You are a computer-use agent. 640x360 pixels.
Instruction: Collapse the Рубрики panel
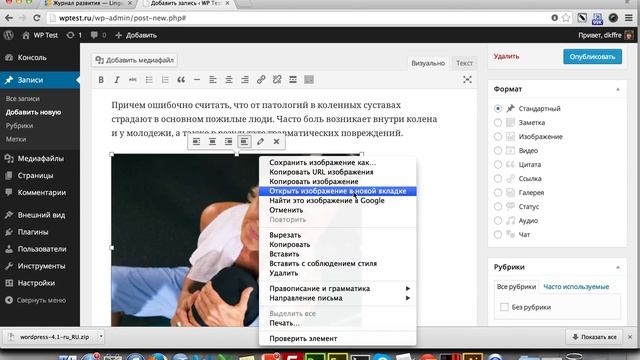tap(618, 267)
